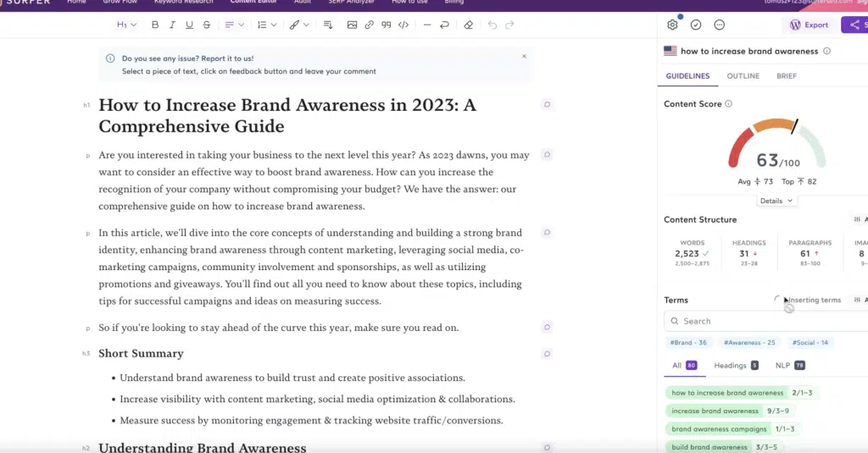Toggle bold formatting
868x453 pixels.
pos(155,25)
